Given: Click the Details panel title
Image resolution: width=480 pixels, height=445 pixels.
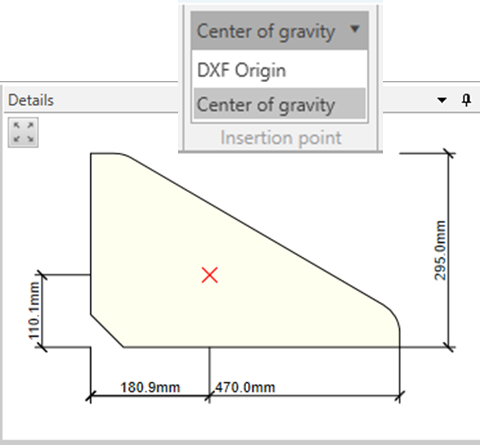Looking at the screenshot, I should coord(31,100).
